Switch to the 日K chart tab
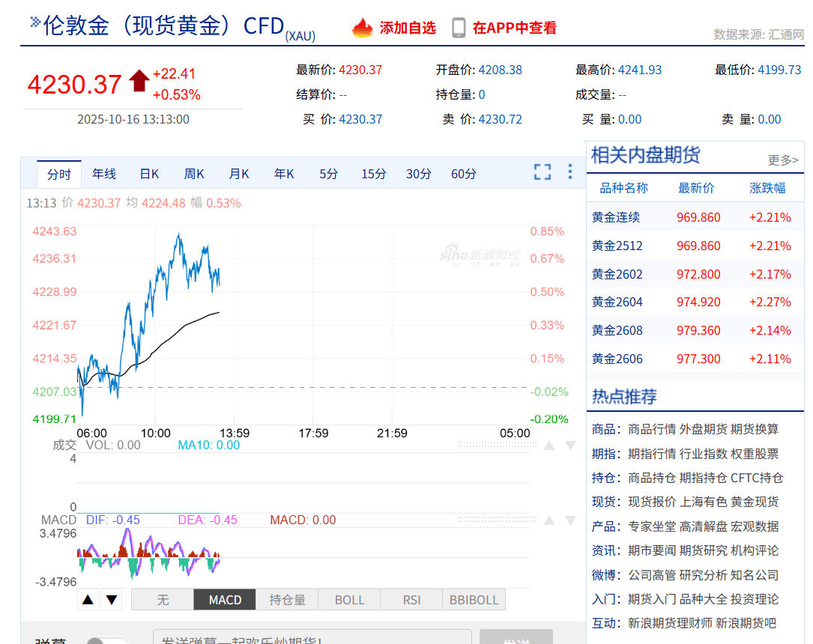Image resolution: width=813 pixels, height=644 pixels. click(x=149, y=174)
